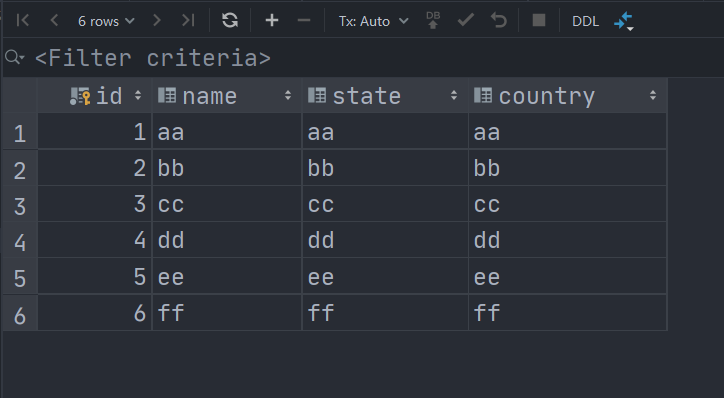Select the state cell 'ee'
The height and width of the screenshot is (398, 724).
[x=385, y=276]
